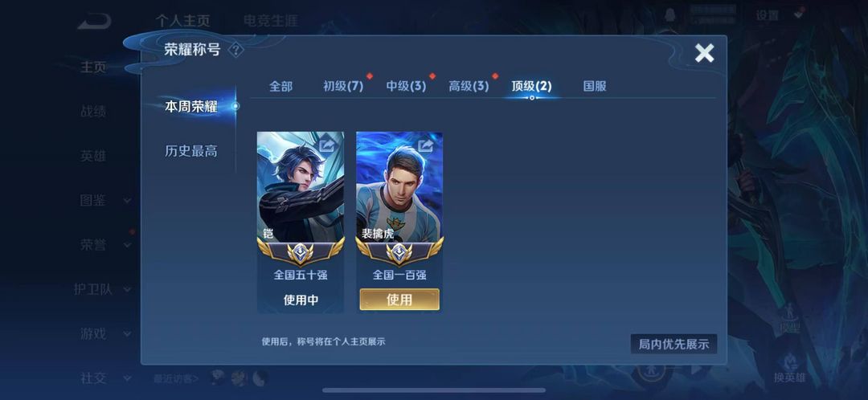Select the 裴擒虎 hero portrait card

399,186
